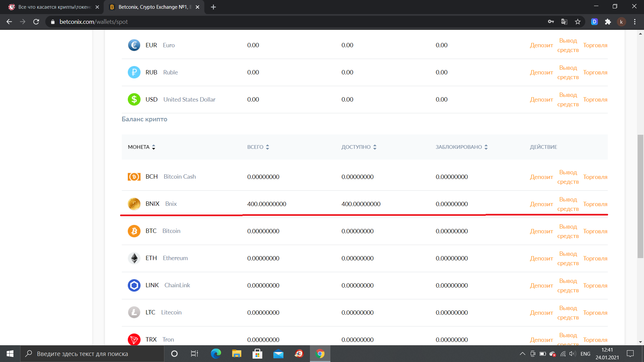Show hidden system tray icons chevron
The image size is (644, 362).
pos(522,354)
